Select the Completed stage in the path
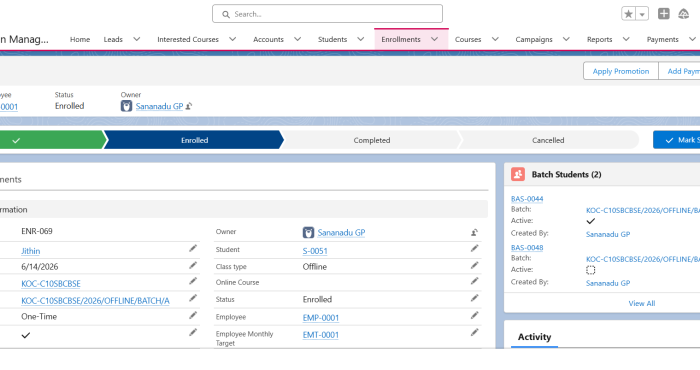 click(x=371, y=140)
